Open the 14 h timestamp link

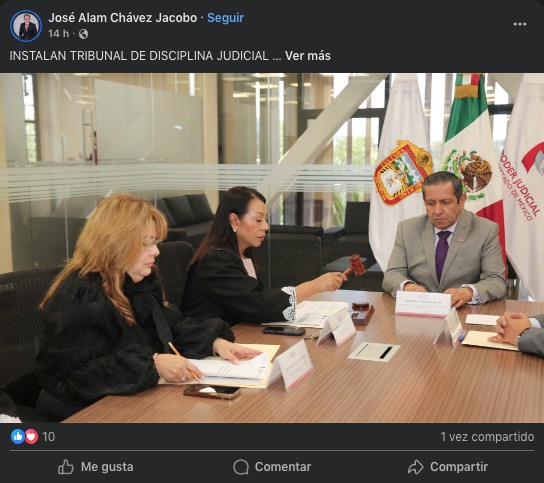tap(58, 34)
